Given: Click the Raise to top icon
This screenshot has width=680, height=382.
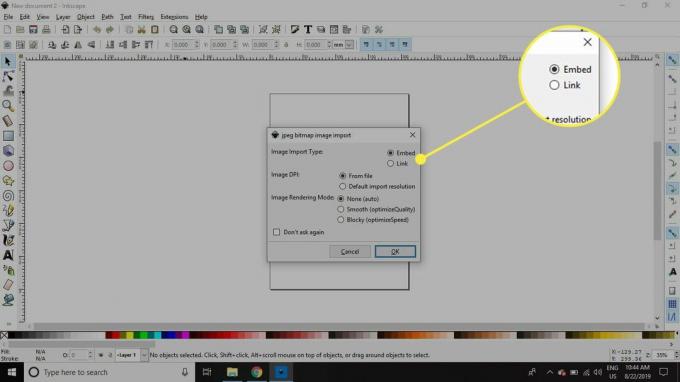Looking at the screenshot, I should point(149,45).
